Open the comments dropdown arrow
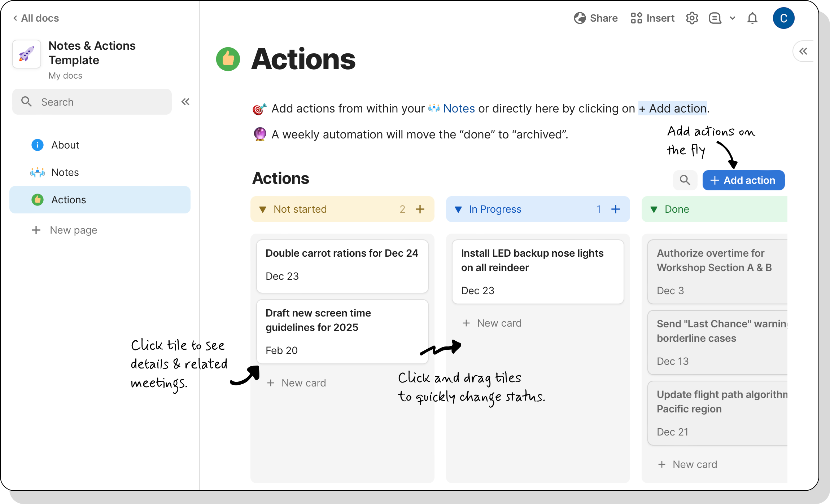Viewport: 830px width, 504px height. tap(732, 18)
